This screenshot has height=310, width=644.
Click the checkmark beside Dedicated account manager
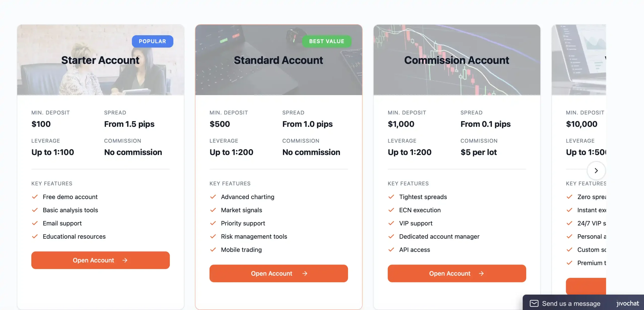(x=391, y=236)
